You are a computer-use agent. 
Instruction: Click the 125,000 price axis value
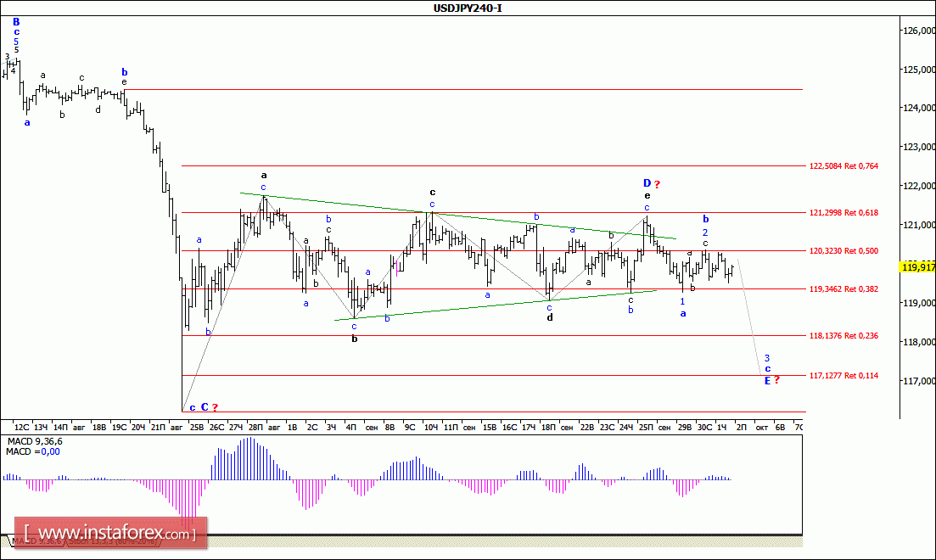pos(919,70)
